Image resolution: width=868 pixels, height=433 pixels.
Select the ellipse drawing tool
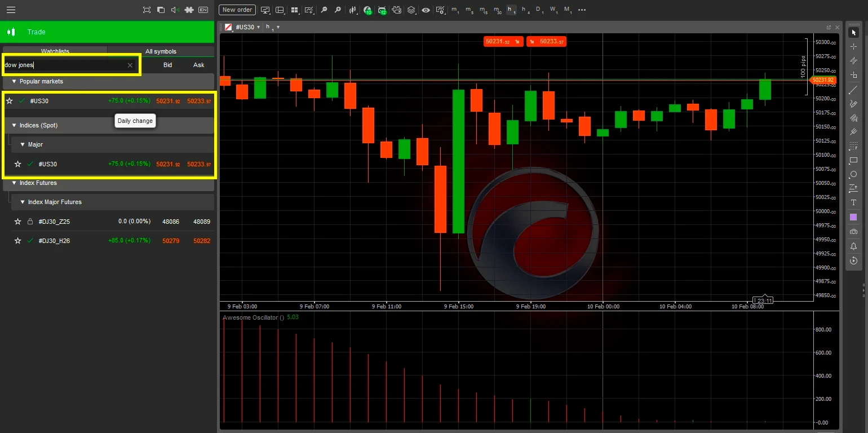click(x=853, y=174)
